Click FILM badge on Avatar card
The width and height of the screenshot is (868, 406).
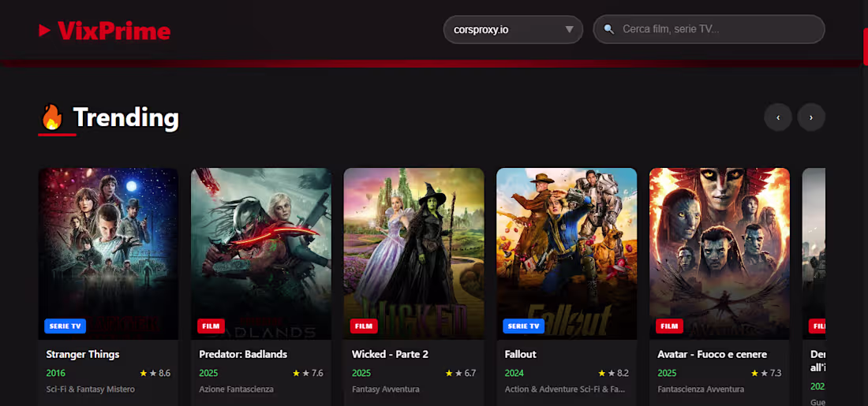(x=669, y=326)
